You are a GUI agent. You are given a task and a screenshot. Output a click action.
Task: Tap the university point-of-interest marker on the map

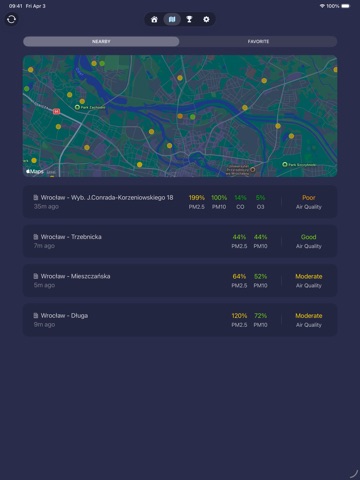(253, 169)
